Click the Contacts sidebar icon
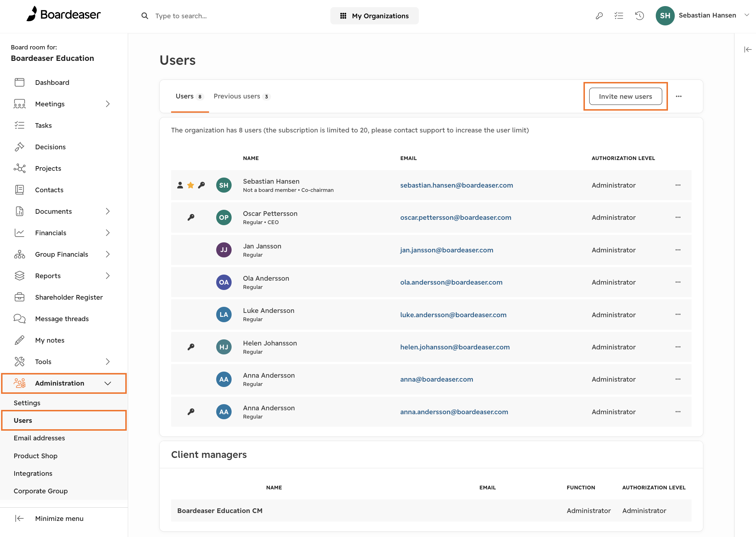 pos(20,190)
